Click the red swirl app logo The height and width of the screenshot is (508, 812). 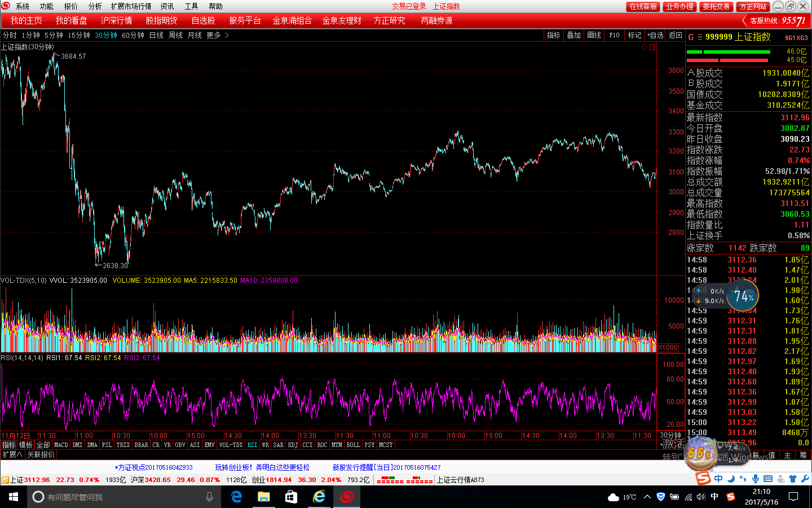6,6
